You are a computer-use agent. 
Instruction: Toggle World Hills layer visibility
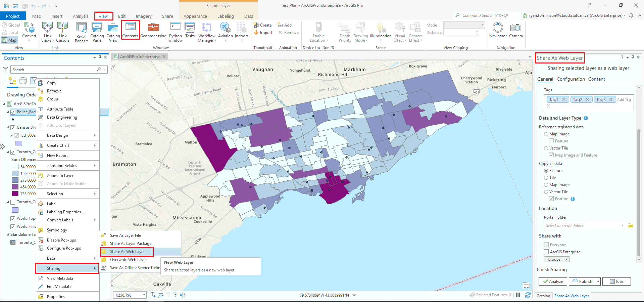[13, 226]
